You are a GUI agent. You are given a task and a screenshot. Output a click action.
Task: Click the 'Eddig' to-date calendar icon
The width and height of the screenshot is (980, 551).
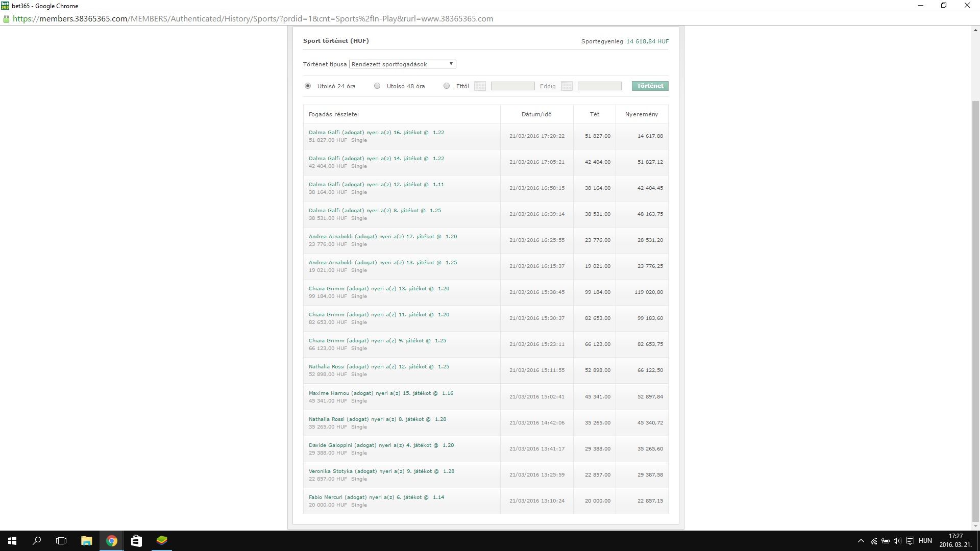point(567,86)
